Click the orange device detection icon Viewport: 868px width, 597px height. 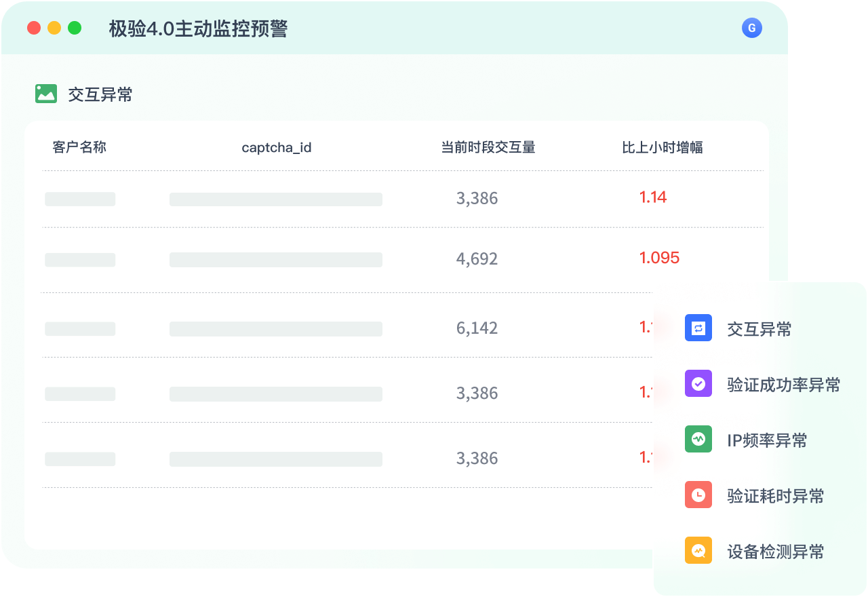698,550
